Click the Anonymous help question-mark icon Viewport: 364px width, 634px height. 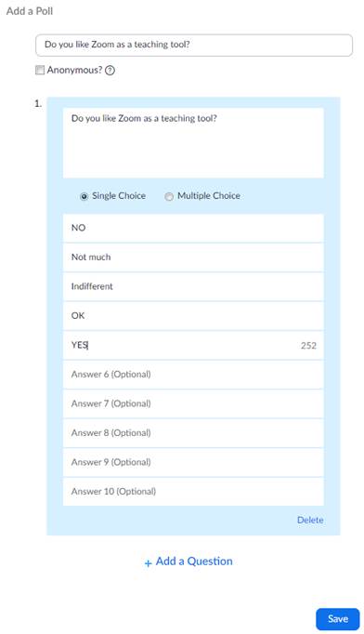(x=110, y=71)
